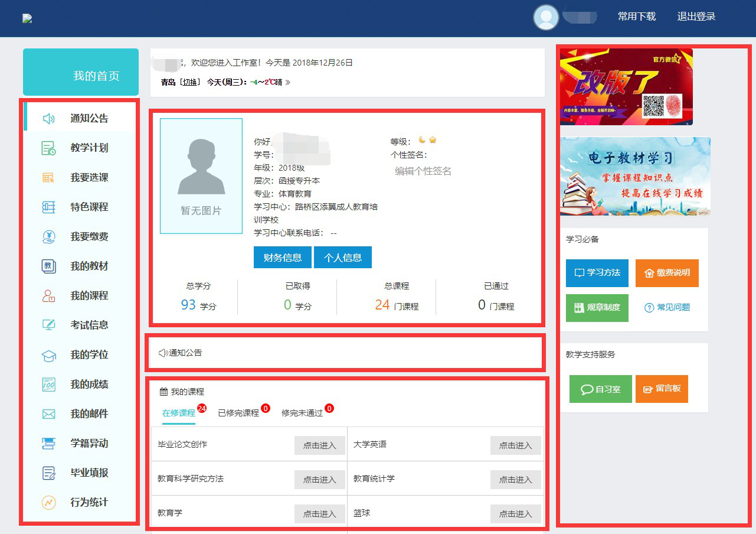Click 退出登录 in the top bar
Viewport: 756px width, 534px height.
(696, 17)
